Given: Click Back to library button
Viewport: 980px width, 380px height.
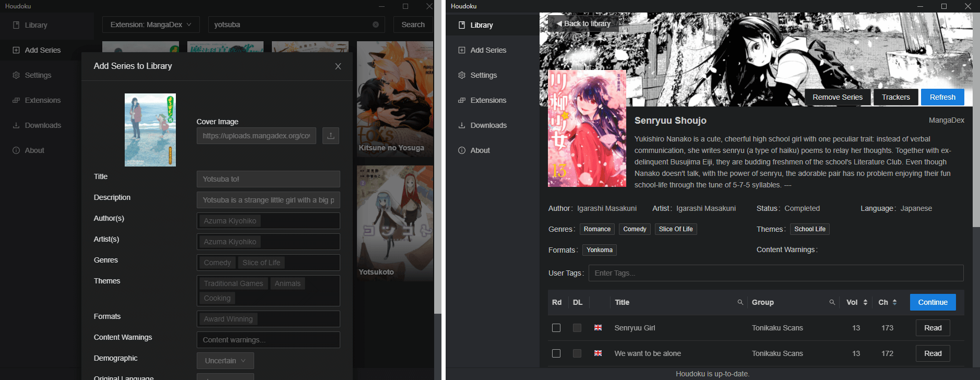Looking at the screenshot, I should 583,23.
